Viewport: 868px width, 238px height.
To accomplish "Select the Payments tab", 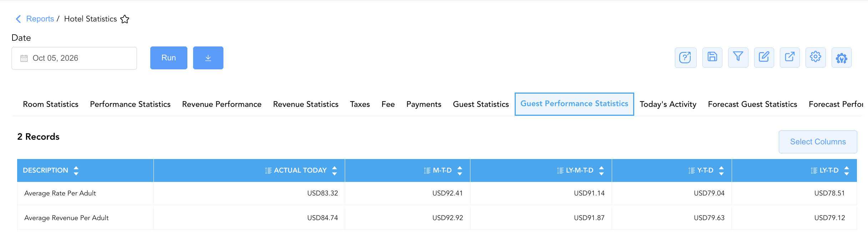I will (424, 104).
